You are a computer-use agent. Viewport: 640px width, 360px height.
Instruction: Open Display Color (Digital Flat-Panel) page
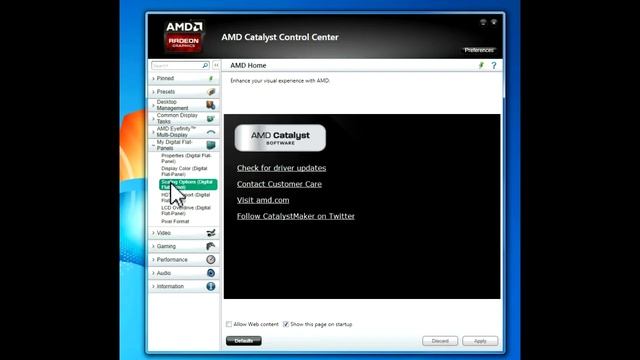[x=184, y=171]
